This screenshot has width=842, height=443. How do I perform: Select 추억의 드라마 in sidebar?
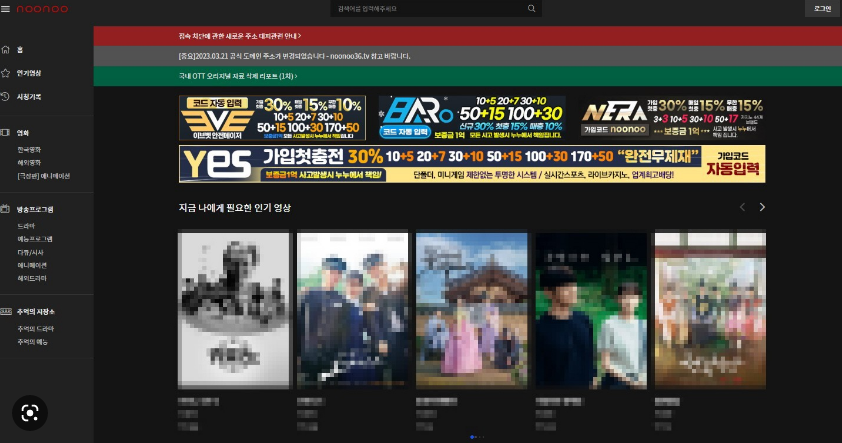coord(35,329)
